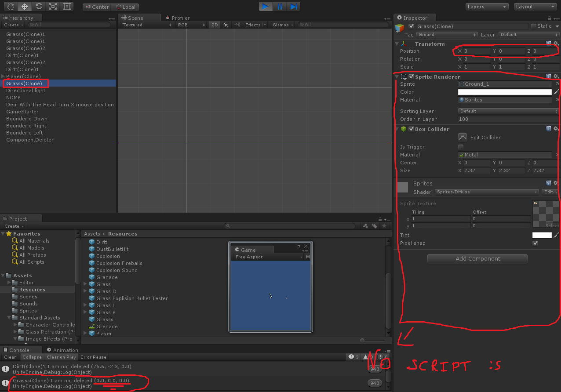Screen dimensions: 561x392
Task: Collapse the Transform component foldout
Action: point(397,44)
